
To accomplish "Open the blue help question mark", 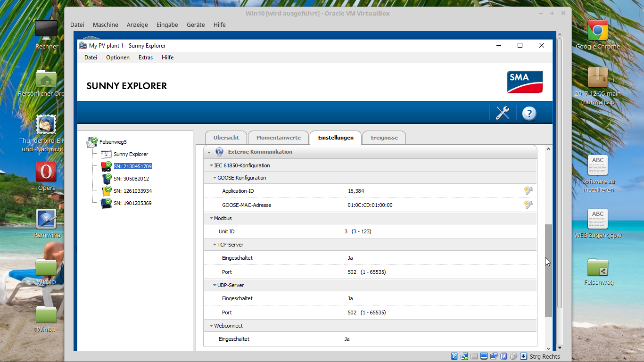I will [529, 113].
